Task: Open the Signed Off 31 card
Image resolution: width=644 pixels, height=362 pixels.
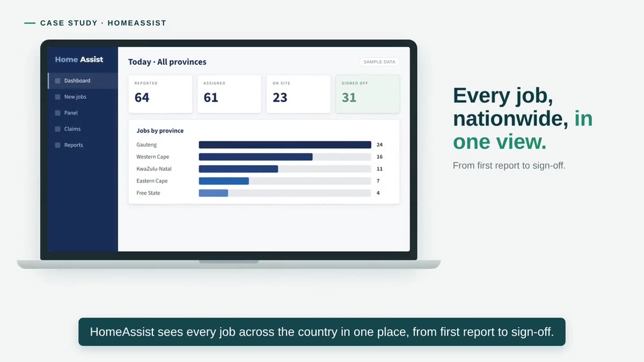Action: point(368,94)
